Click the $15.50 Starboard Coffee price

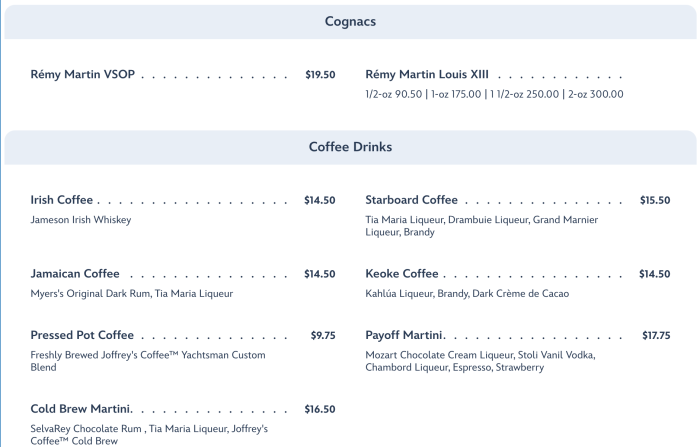click(x=655, y=200)
